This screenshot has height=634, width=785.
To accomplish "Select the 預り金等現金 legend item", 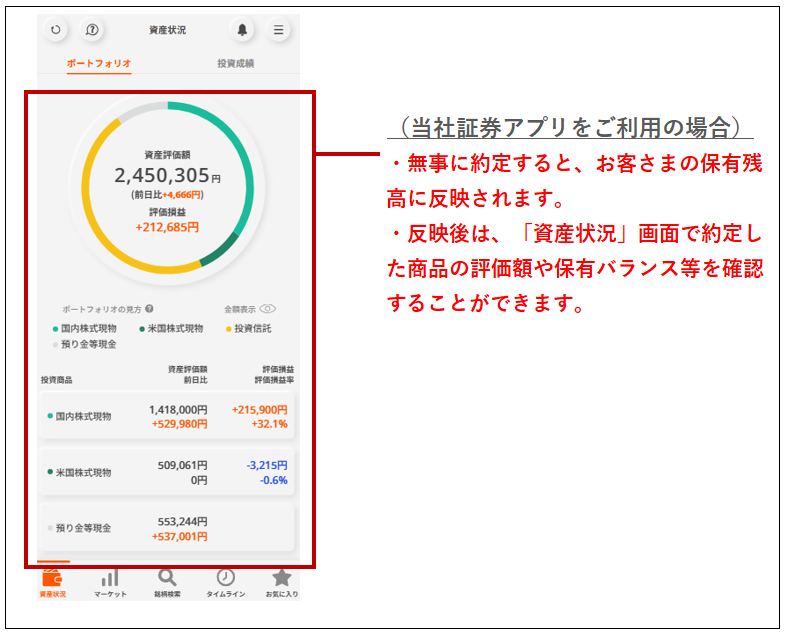I will 85,345.
